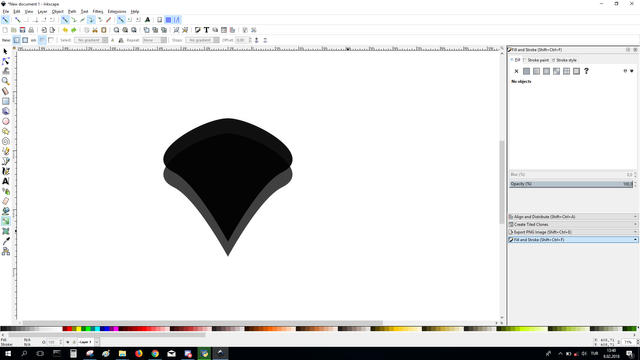This screenshot has width=640, height=360.
Task: Select the Gradient tool
Action: (x=5, y=221)
